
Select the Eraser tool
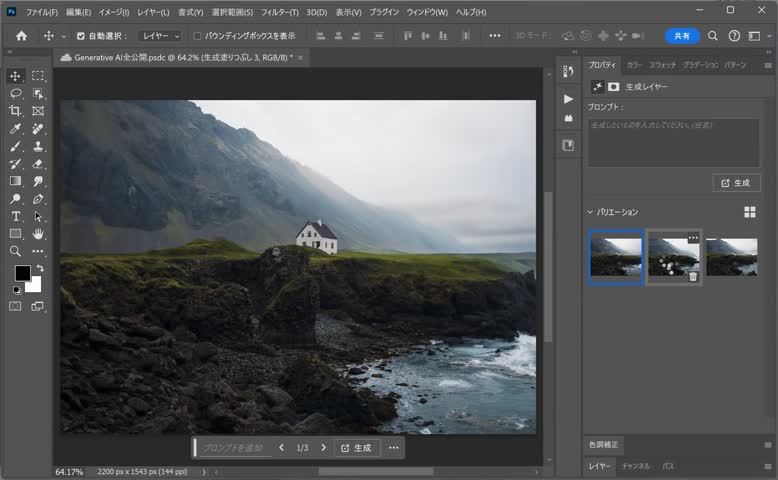tap(38, 164)
